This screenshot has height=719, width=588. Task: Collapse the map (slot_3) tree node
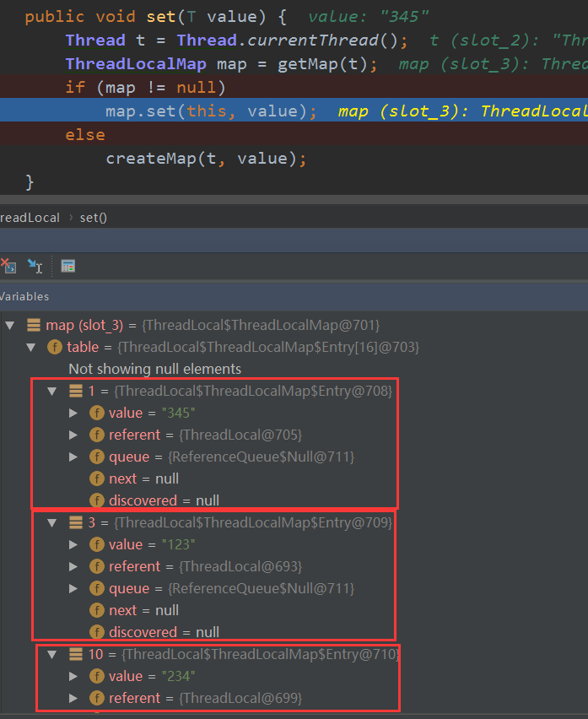(10, 325)
